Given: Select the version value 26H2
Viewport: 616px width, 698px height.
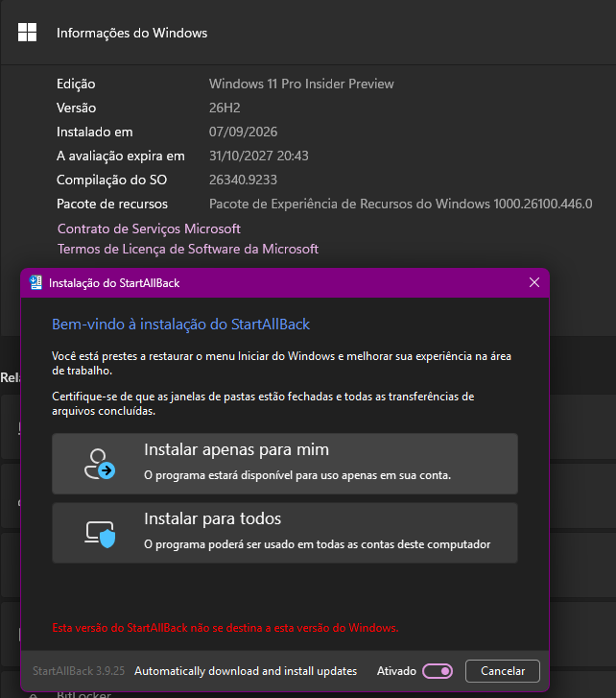Looking at the screenshot, I should point(225,108).
